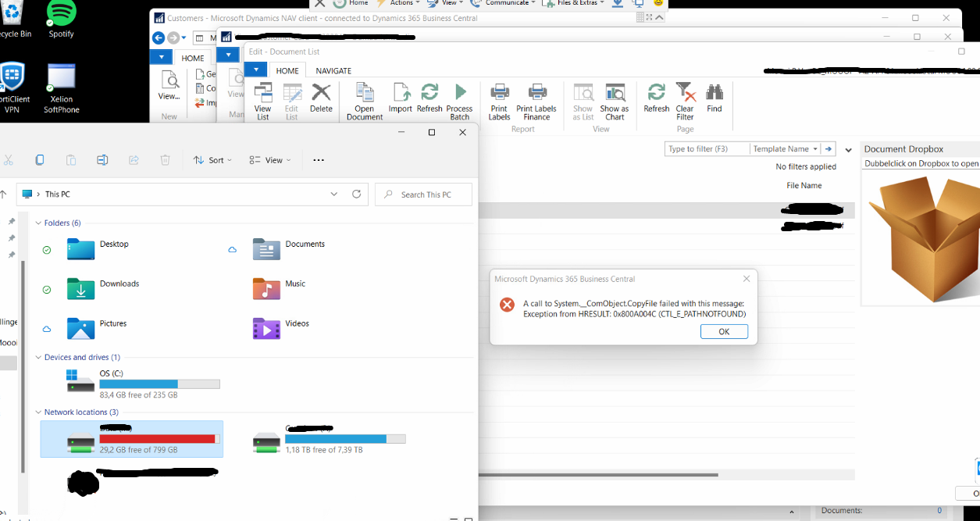This screenshot has height=521, width=980.
Task: Expand the Explorer address bar history dropdown
Action: pyautogui.click(x=334, y=194)
